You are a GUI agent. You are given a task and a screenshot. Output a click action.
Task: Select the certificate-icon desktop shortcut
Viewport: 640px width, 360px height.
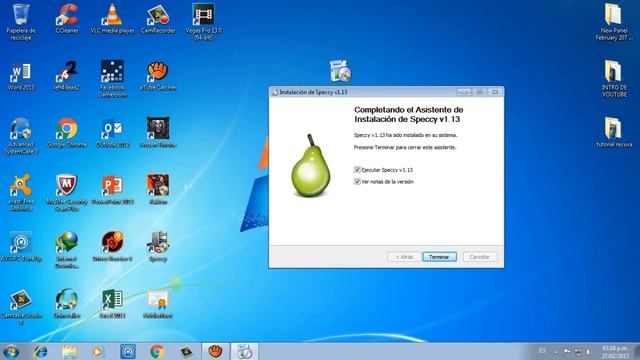158,304
